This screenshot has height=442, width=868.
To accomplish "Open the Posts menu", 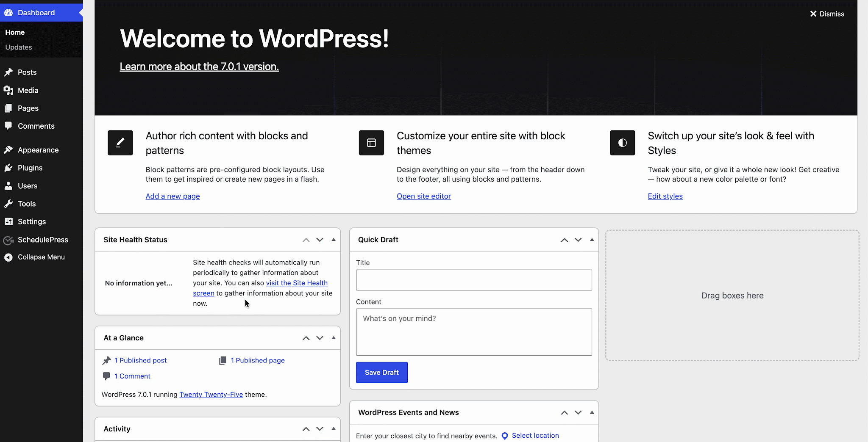I will click(x=42, y=72).
